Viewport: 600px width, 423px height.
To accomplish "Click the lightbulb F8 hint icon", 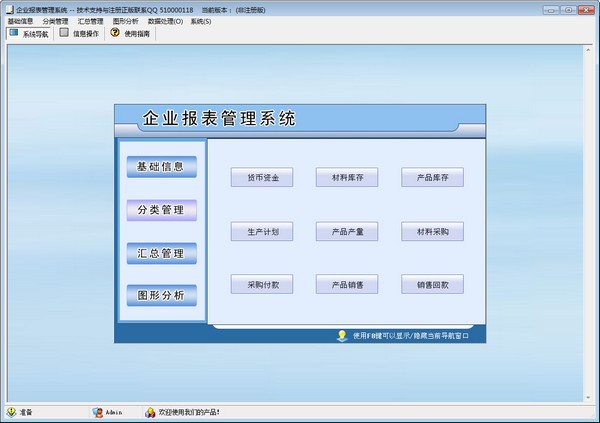I will [342, 336].
